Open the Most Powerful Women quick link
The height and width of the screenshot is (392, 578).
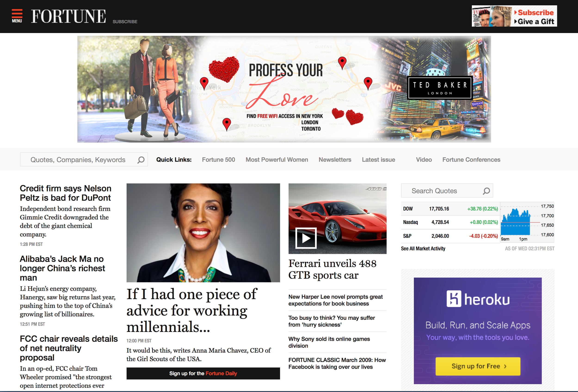pos(277,159)
